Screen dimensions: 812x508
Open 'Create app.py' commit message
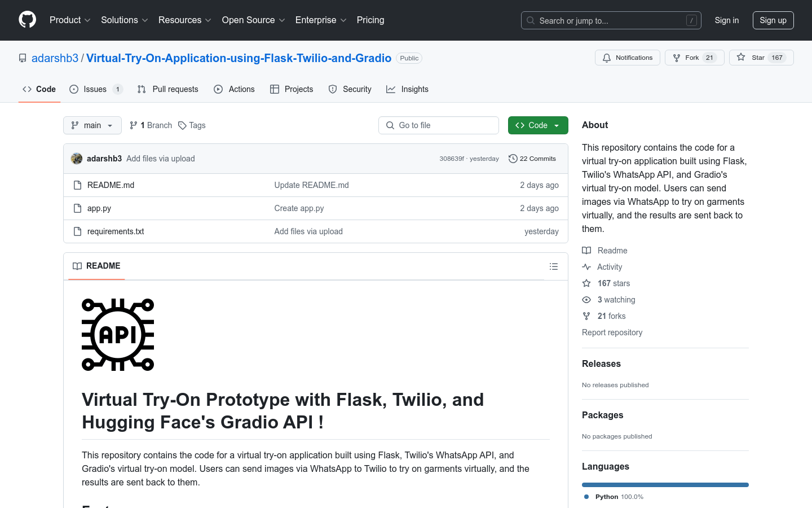(299, 208)
